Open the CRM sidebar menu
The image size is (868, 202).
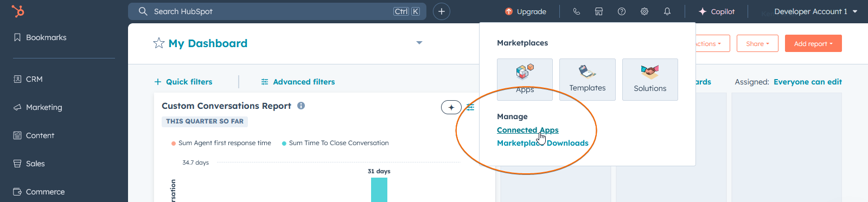click(28, 79)
